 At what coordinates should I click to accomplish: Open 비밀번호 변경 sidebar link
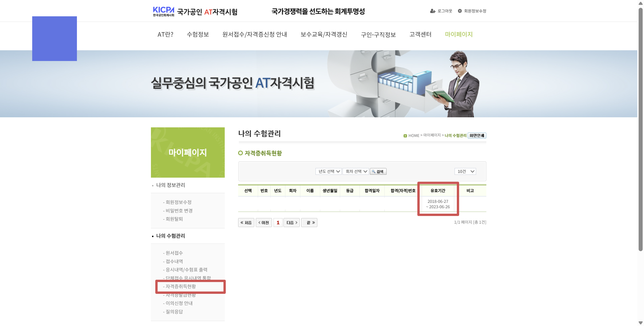pyautogui.click(x=179, y=210)
